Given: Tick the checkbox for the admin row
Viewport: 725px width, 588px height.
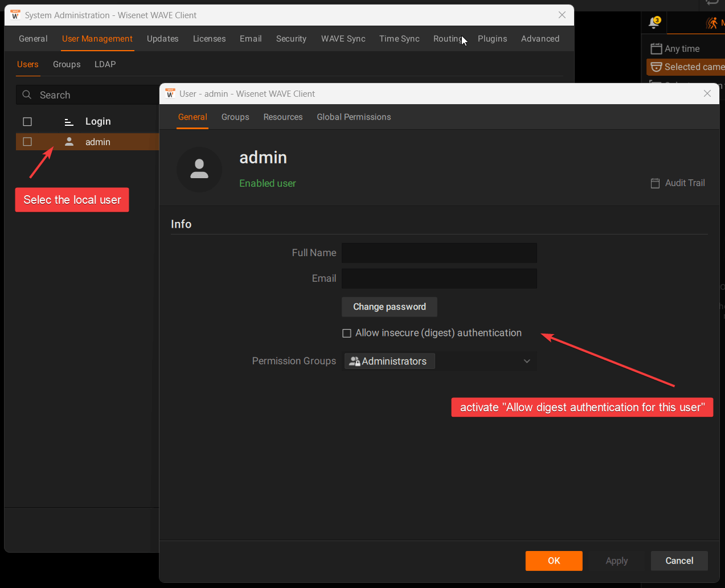Looking at the screenshot, I should pyautogui.click(x=27, y=142).
